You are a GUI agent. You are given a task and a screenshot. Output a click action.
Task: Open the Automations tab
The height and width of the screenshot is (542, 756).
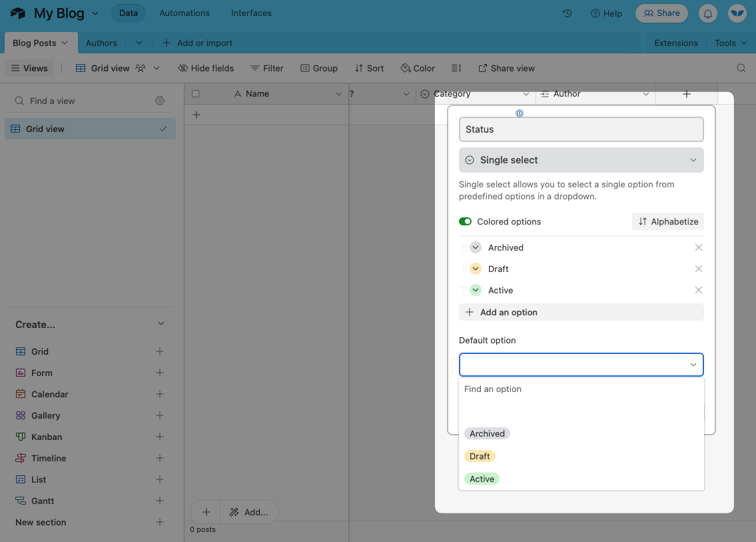coord(185,13)
